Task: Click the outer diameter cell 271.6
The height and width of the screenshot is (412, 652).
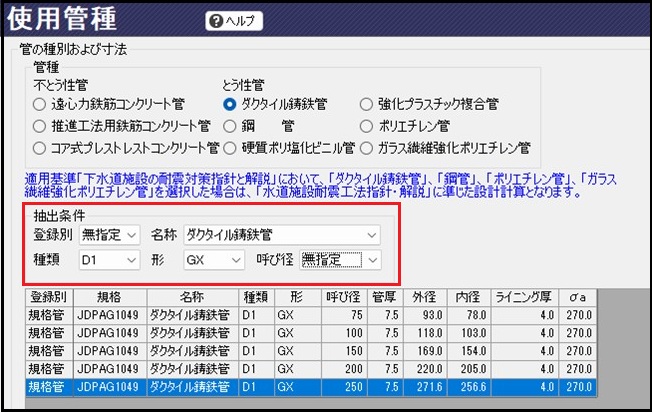Action: coord(425,387)
